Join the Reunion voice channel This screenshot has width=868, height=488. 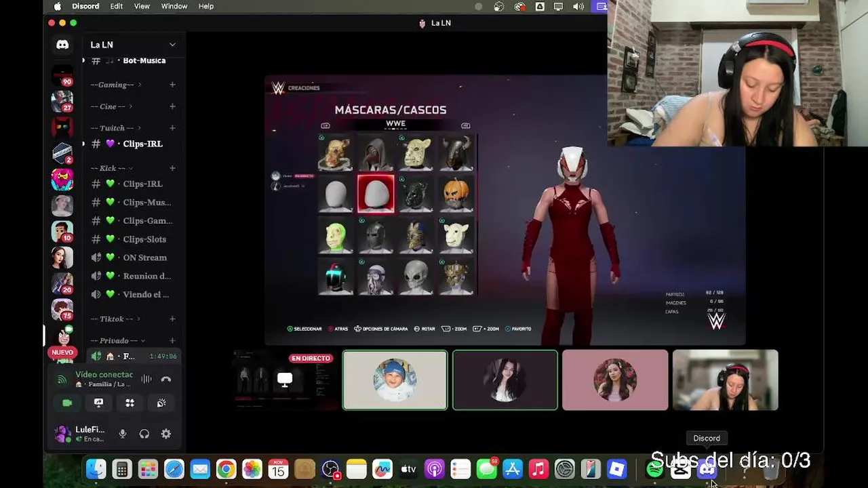(x=133, y=276)
